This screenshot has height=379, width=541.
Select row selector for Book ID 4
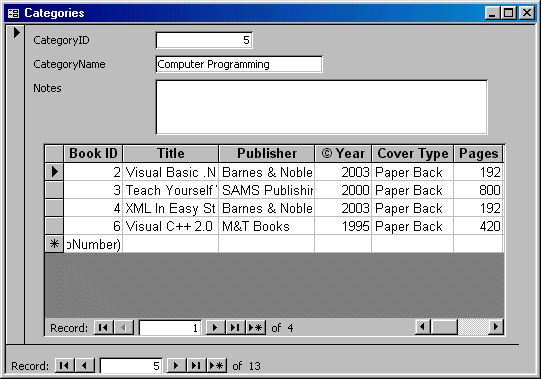click(x=54, y=208)
